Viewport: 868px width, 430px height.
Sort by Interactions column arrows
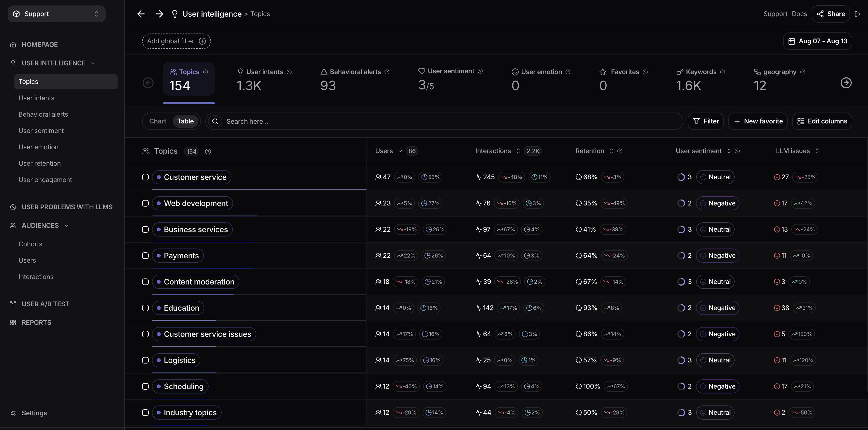(x=518, y=151)
